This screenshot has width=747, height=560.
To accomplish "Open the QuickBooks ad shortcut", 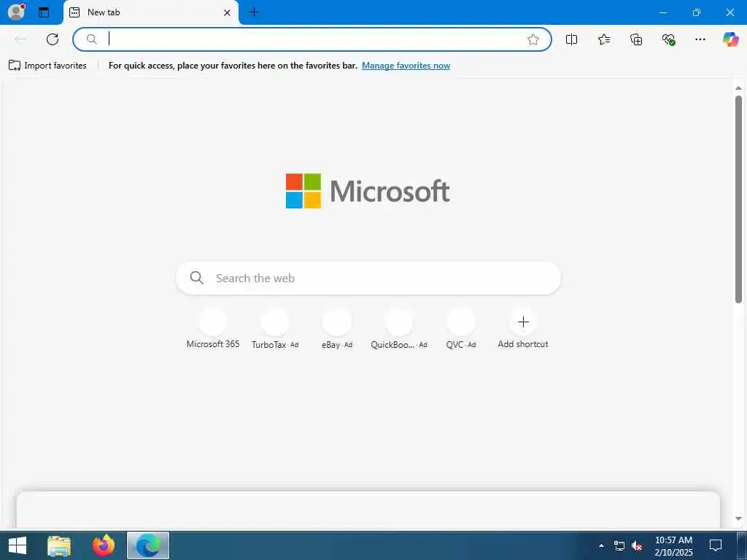I will click(x=399, y=329).
